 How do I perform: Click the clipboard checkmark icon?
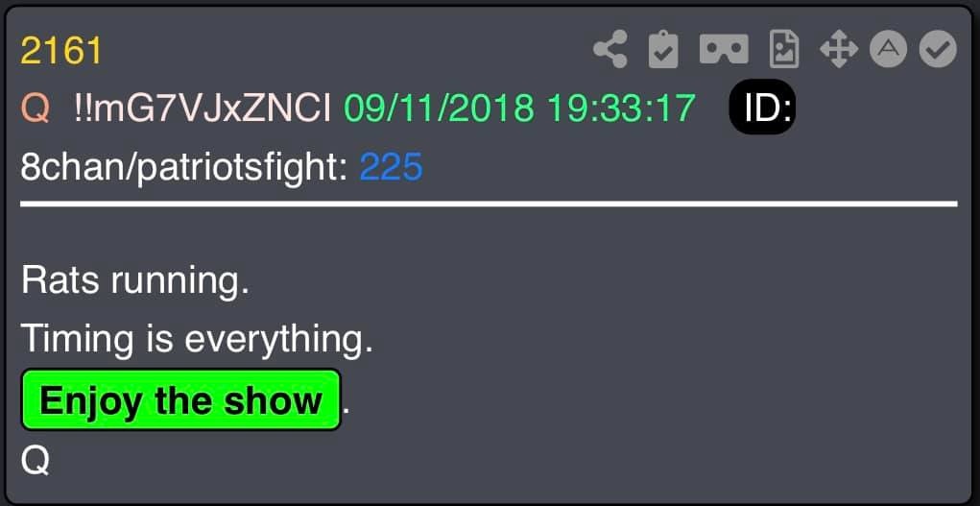click(x=662, y=49)
